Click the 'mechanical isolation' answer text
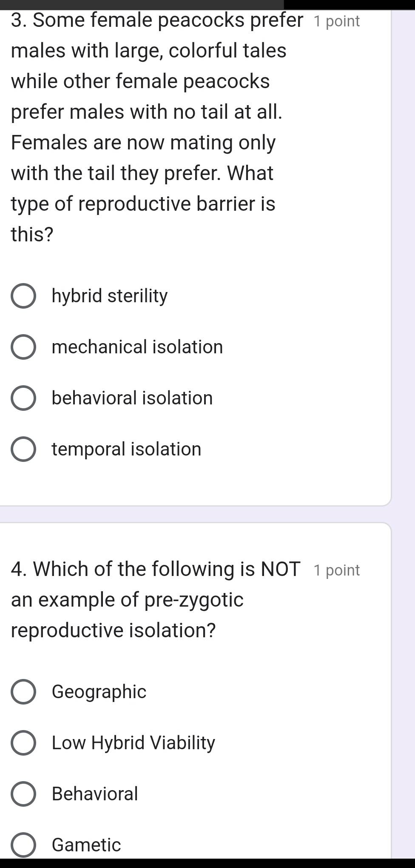 (x=137, y=347)
